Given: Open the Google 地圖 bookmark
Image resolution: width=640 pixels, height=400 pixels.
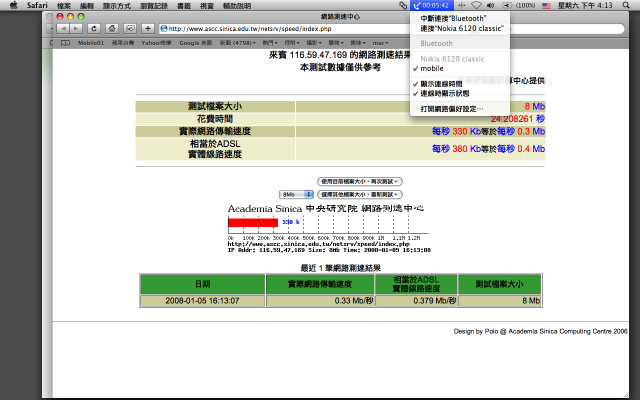Looking at the screenshot, I should 196,43.
